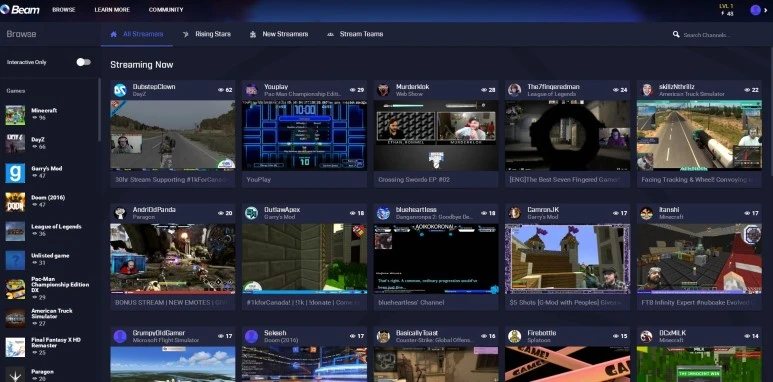Open Youplay's Pac-Man stream thumbnail
This screenshot has width=773, height=382.
click(304, 136)
